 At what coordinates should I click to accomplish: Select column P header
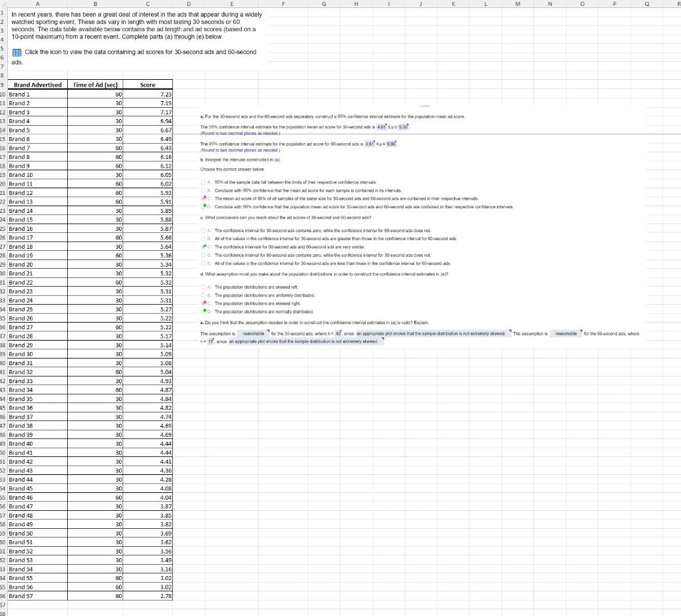point(614,4)
